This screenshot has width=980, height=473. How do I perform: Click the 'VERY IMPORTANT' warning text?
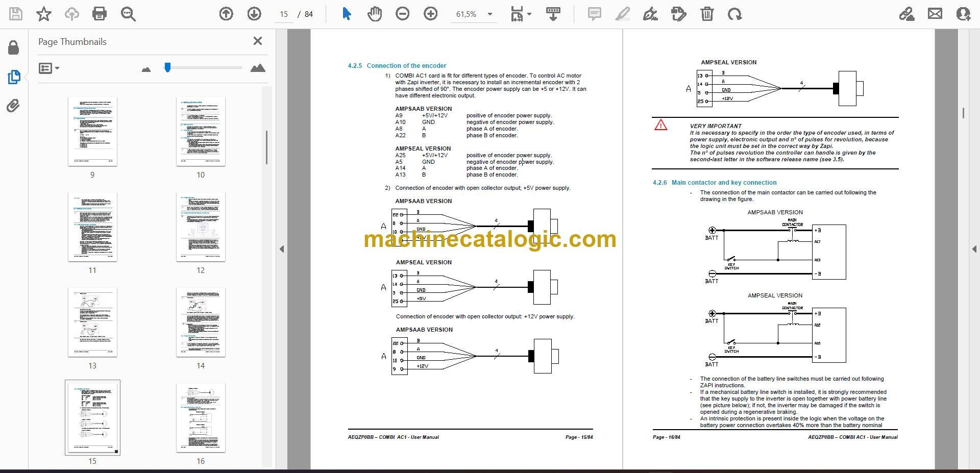[716, 126]
